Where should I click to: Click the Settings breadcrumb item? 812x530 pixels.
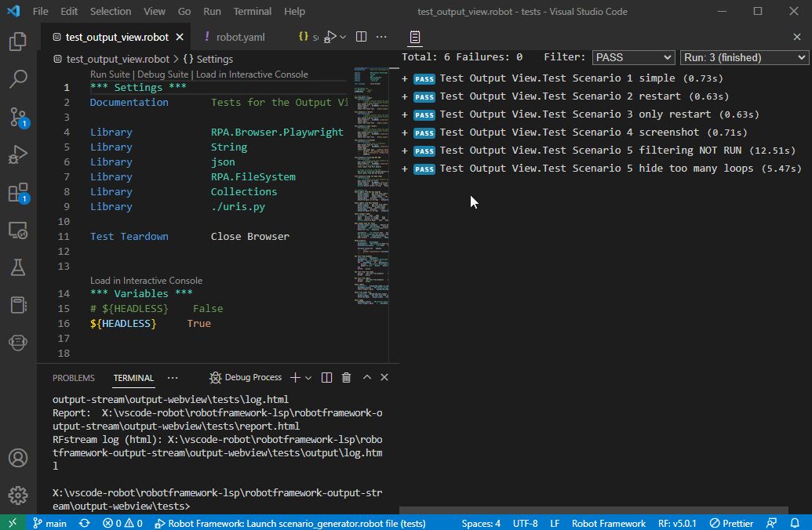[208, 59]
